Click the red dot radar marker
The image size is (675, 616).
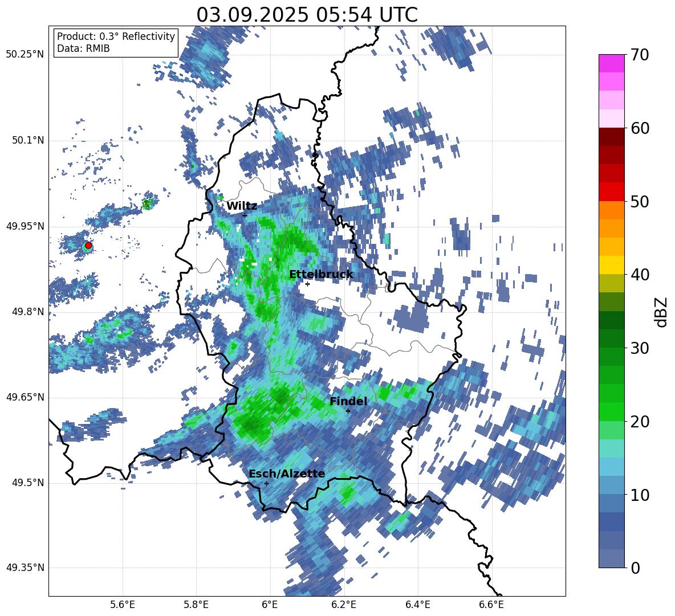click(x=88, y=246)
